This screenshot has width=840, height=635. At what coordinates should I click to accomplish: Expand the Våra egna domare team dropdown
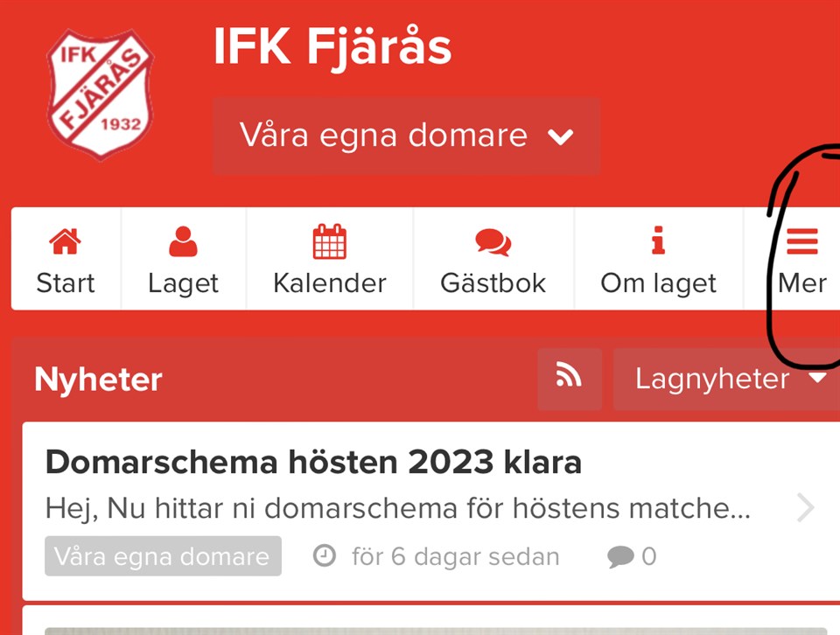pyautogui.click(x=406, y=136)
